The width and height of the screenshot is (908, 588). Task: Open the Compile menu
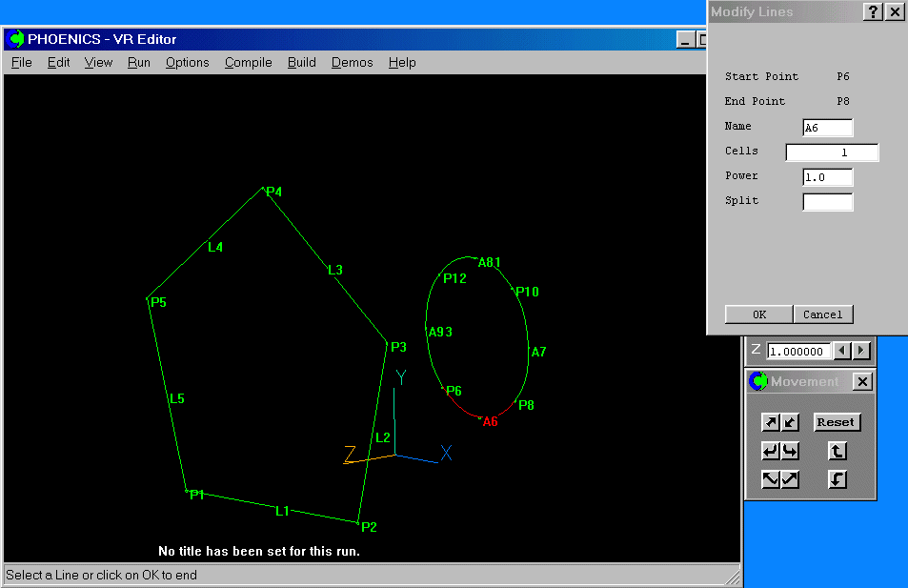click(x=248, y=62)
